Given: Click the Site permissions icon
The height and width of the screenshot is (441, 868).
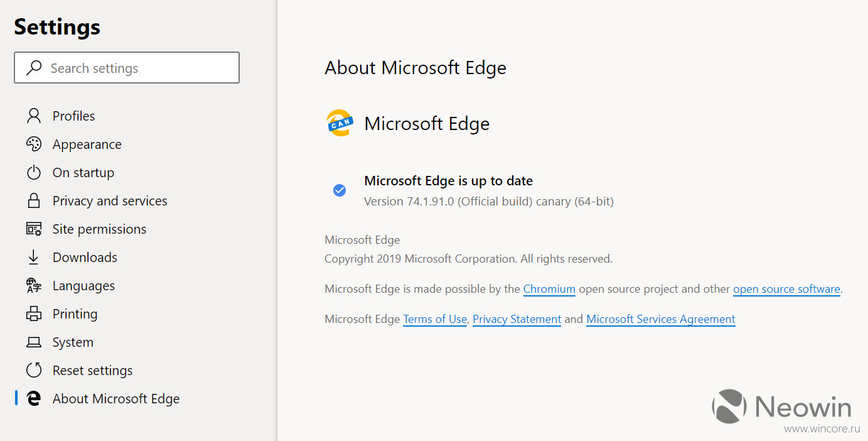Looking at the screenshot, I should point(34,229).
